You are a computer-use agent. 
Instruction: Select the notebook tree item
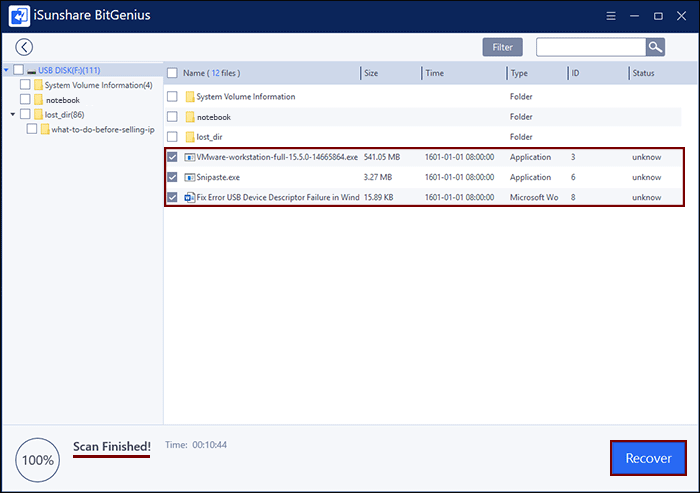click(x=63, y=100)
